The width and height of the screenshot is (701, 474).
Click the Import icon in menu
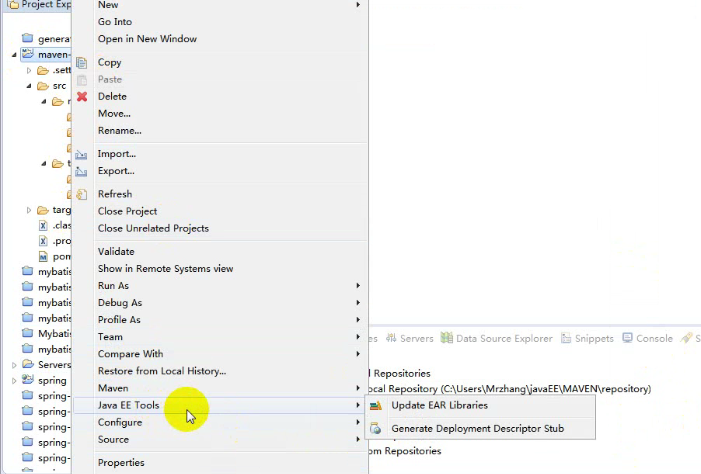pyautogui.click(x=81, y=154)
